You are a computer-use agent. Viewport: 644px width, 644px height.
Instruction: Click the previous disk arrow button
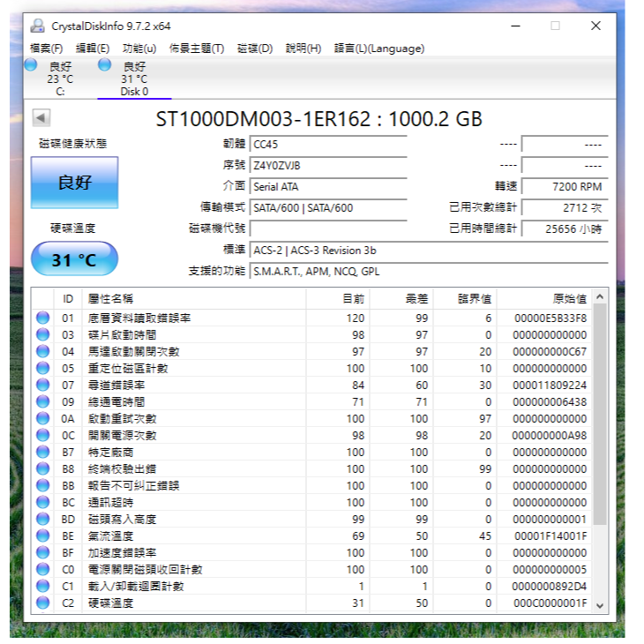click(41, 118)
